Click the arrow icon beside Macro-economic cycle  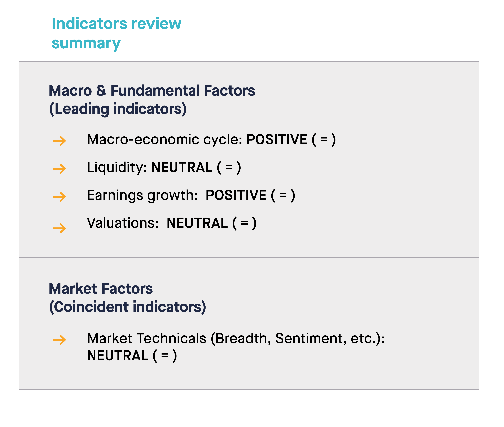[59, 141]
